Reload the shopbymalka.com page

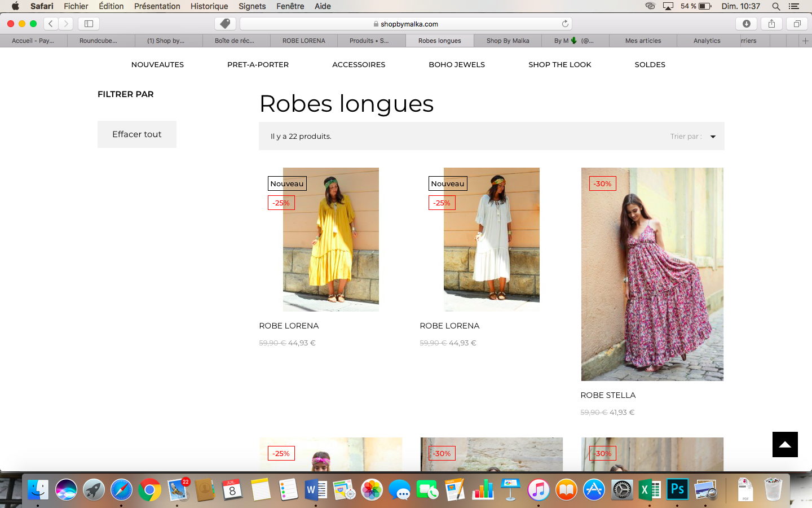(x=565, y=24)
